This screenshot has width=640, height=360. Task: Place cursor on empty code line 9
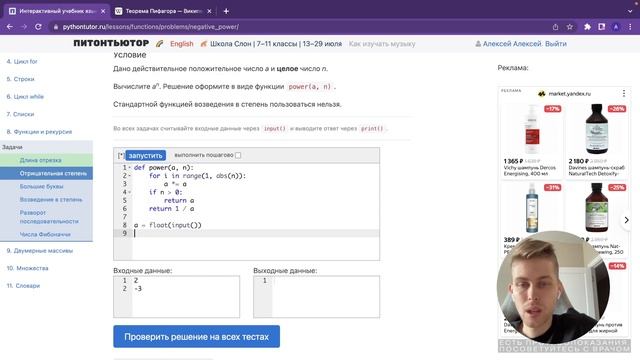[256, 233]
